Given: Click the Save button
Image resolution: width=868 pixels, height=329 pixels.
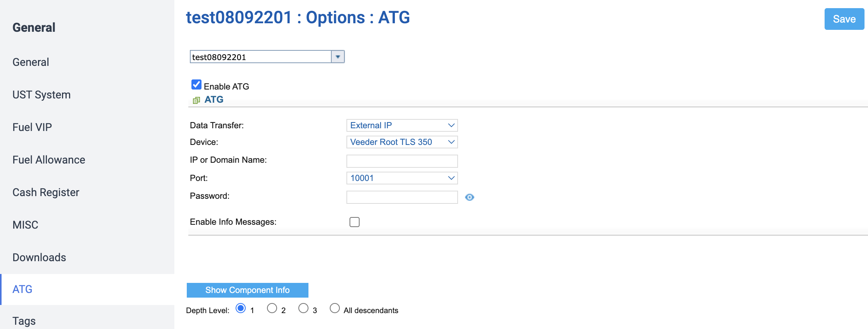Looking at the screenshot, I should pyautogui.click(x=844, y=19).
